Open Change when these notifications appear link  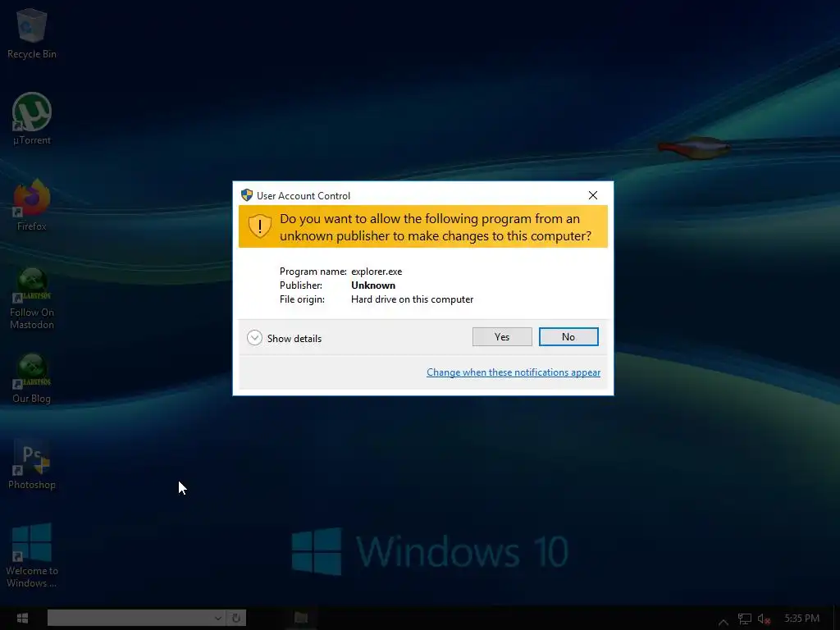(x=514, y=372)
